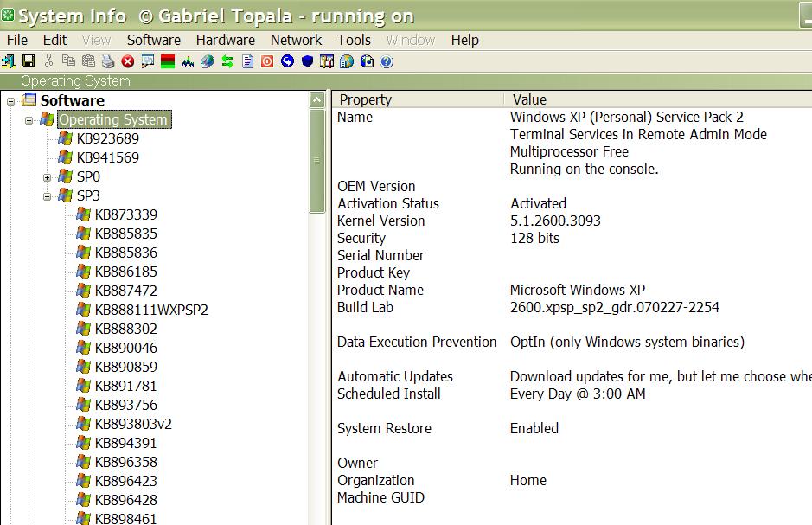Collapse the SP3 tree node
Image resolution: width=812 pixels, height=525 pixels.
click(x=47, y=196)
